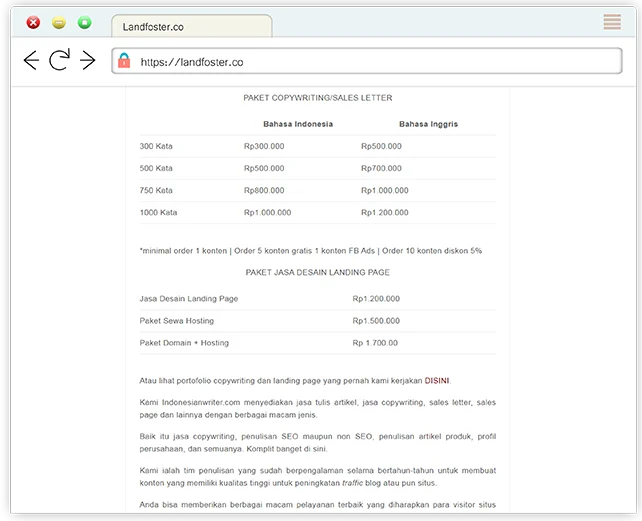Select the Paket Sewa Hosting row
The image size is (642, 521).
pos(177,320)
